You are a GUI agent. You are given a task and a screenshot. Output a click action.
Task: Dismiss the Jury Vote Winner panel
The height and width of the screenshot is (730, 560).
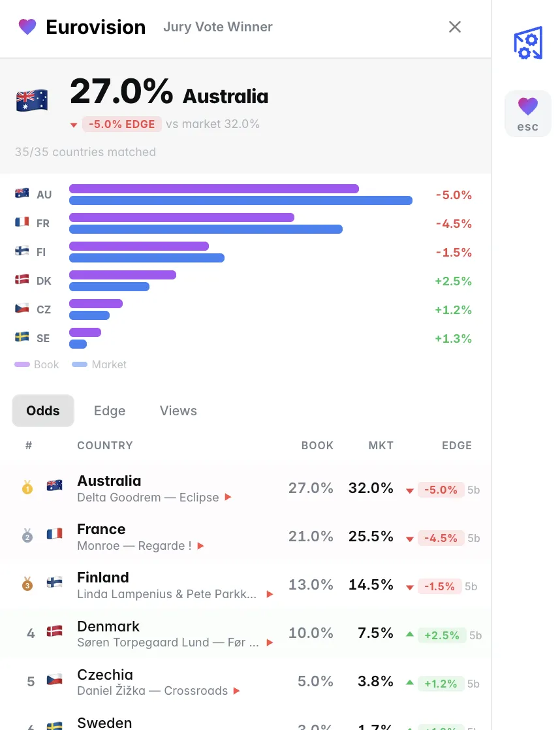(454, 27)
